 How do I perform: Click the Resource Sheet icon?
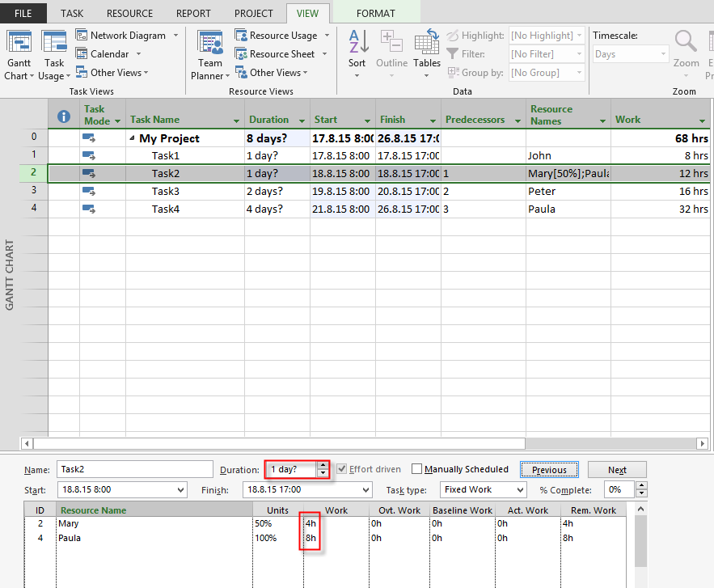tap(241, 54)
